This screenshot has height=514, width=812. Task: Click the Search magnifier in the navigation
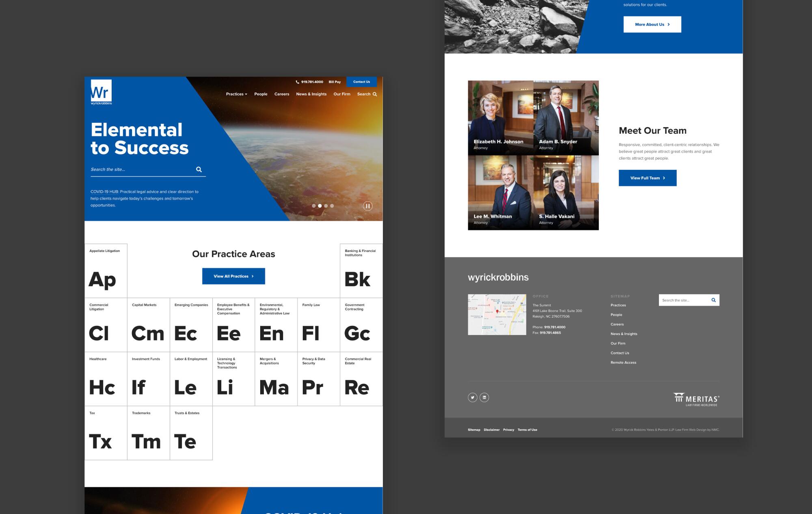(375, 94)
